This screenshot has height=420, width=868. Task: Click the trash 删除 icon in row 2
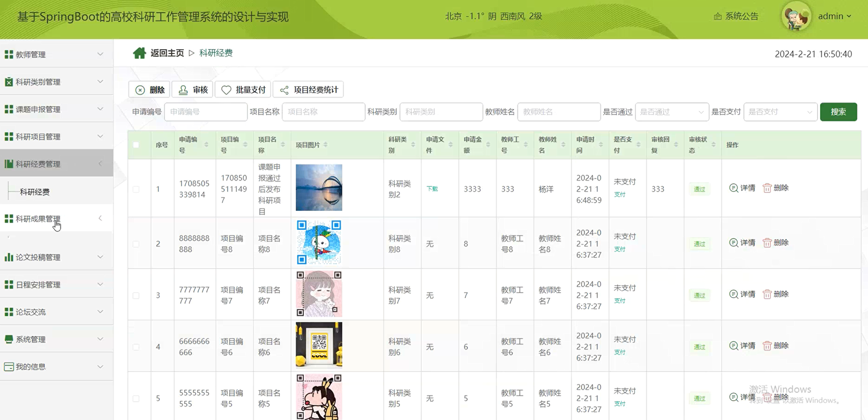point(767,243)
